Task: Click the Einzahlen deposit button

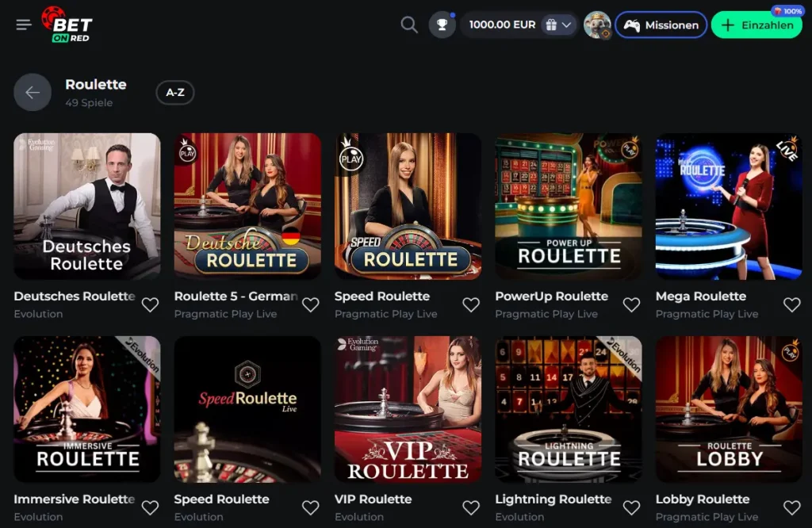Action: tap(756, 25)
